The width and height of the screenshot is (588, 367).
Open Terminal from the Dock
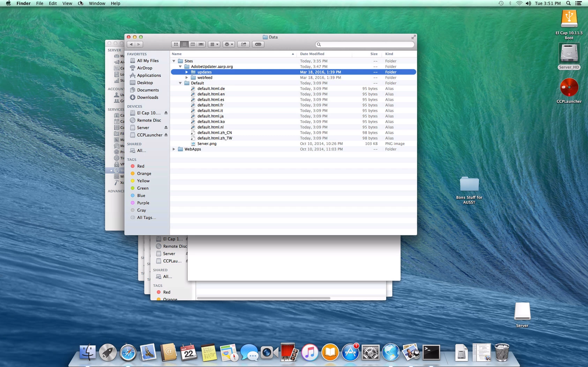[x=431, y=353]
